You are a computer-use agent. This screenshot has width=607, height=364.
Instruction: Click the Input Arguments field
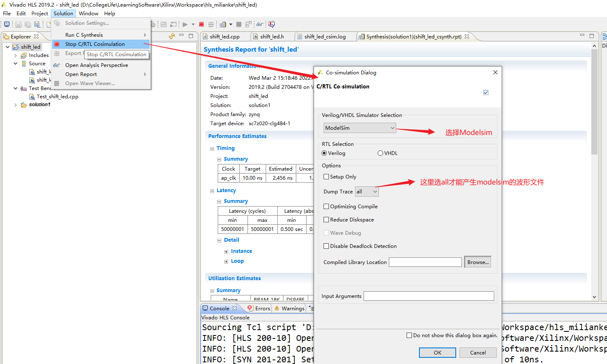click(x=429, y=296)
